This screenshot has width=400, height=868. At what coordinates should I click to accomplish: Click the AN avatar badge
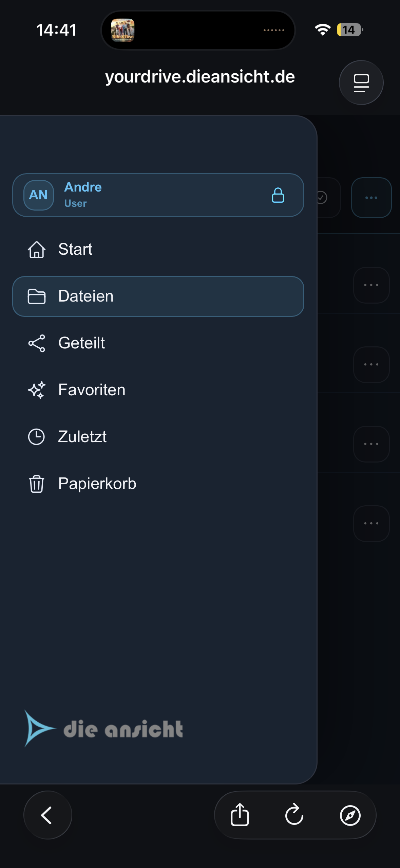tap(38, 195)
